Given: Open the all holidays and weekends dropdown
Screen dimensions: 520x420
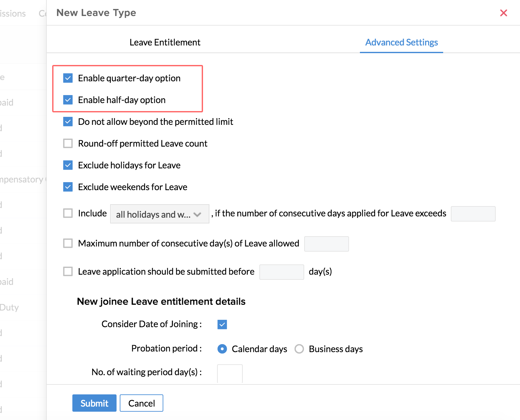Looking at the screenshot, I should coord(159,214).
